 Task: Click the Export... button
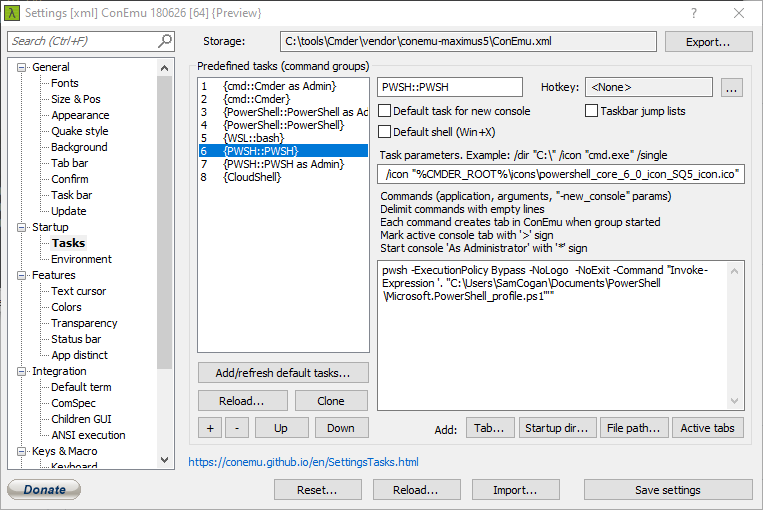click(708, 42)
